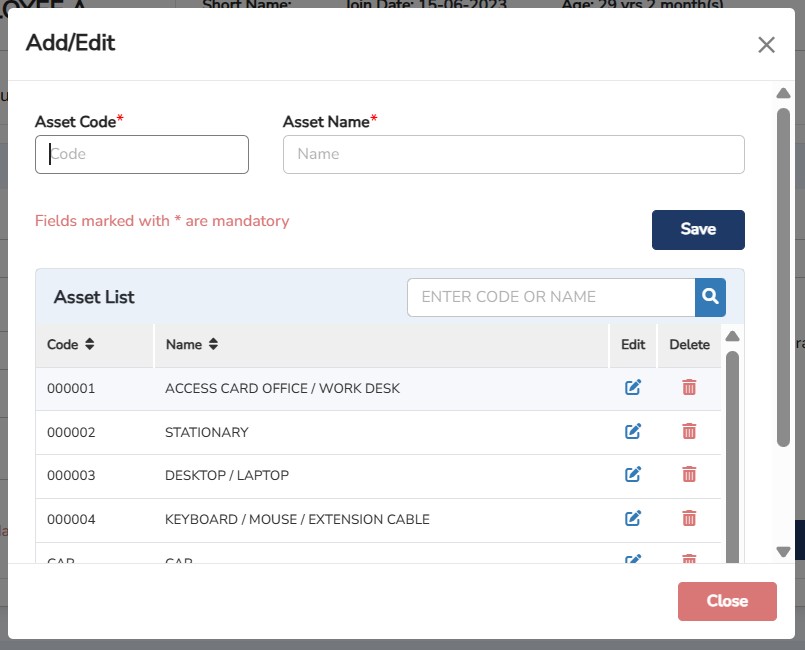Edit the DESKTOP / LAPTOP asset
This screenshot has width=805, height=650.
(632, 475)
